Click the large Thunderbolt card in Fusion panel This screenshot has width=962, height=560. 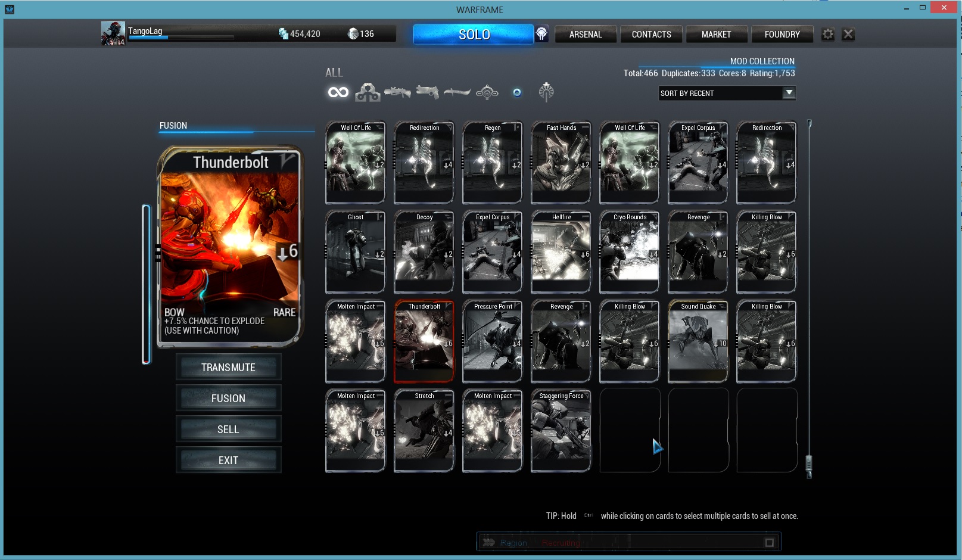pyautogui.click(x=230, y=247)
